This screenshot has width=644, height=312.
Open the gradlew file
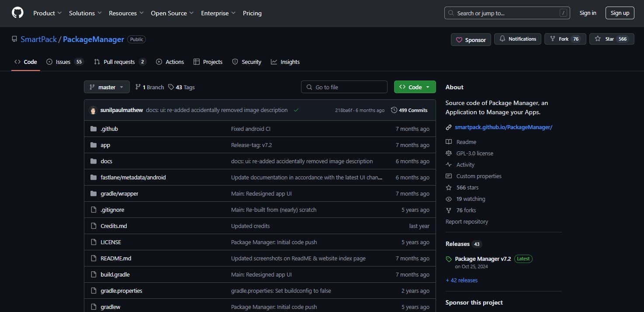coord(110,307)
